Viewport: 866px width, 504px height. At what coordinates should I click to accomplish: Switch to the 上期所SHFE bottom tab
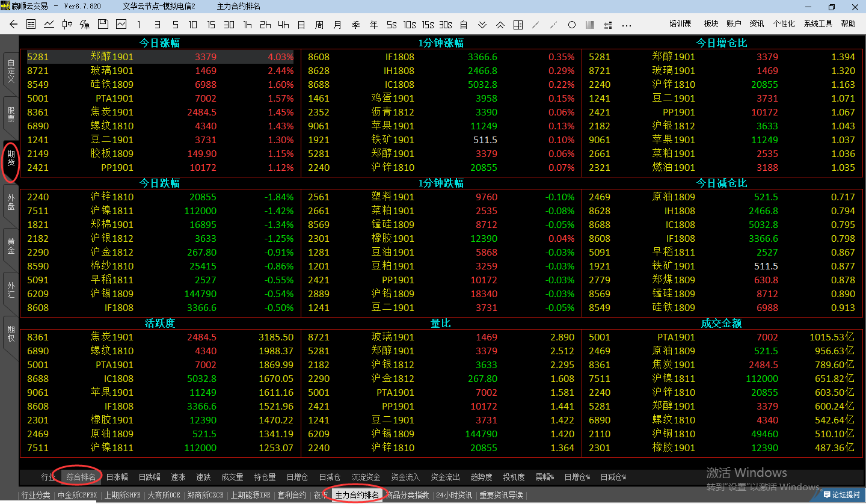pyautogui.click(x=122, y=496)
